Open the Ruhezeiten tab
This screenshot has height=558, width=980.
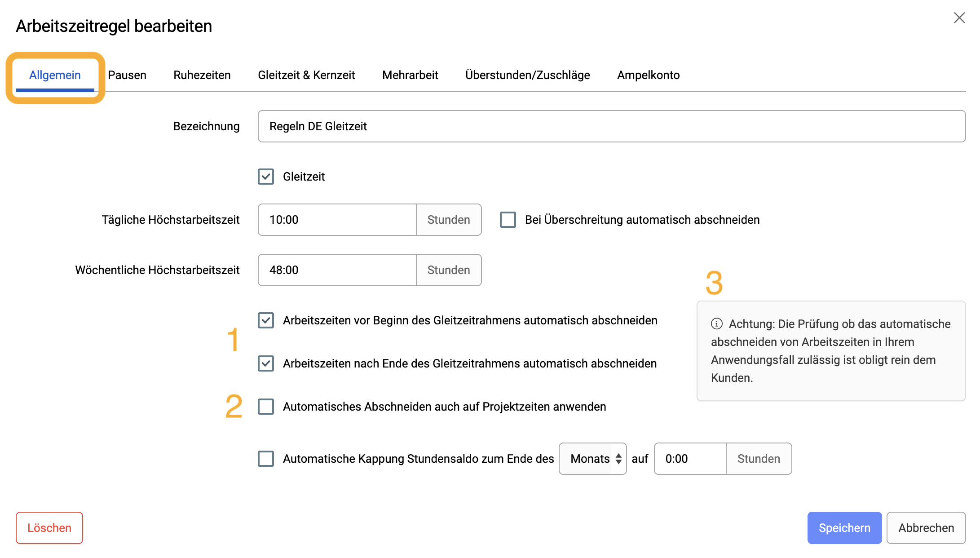pos(202,75)
